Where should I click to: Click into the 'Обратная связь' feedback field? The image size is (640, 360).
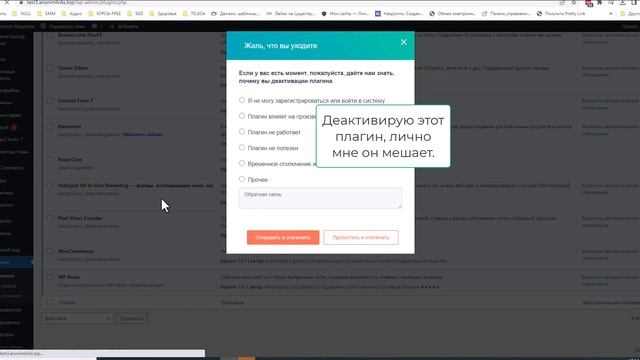320,198
